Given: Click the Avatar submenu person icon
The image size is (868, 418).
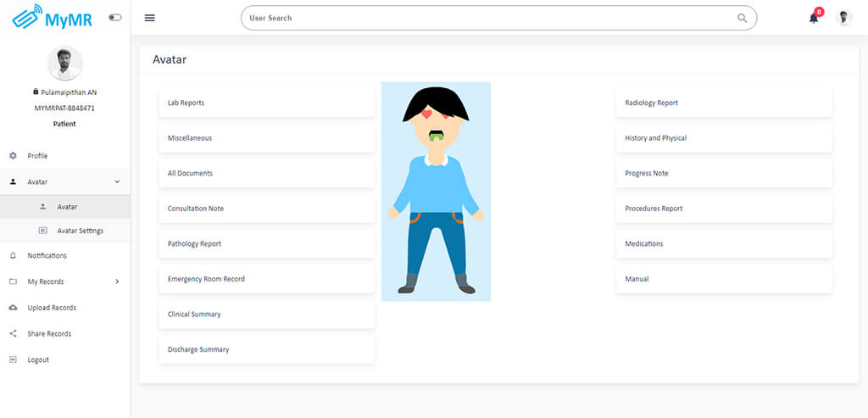Looking at the screenshot, I should tap(42, 207).
